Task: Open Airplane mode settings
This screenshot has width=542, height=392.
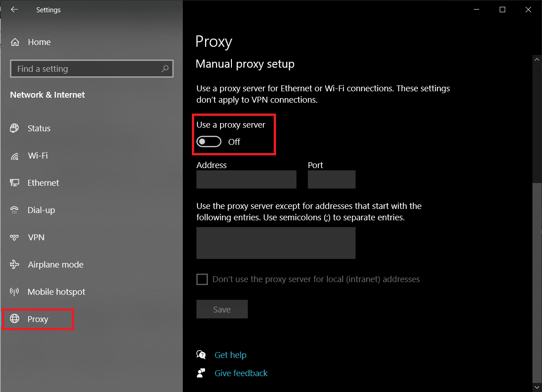Action: coord(15,264)
